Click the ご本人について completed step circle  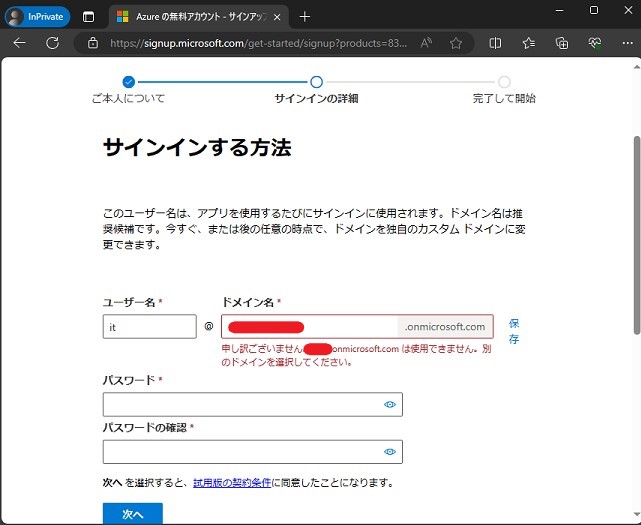pyautogui.click(x=128, y=82)
